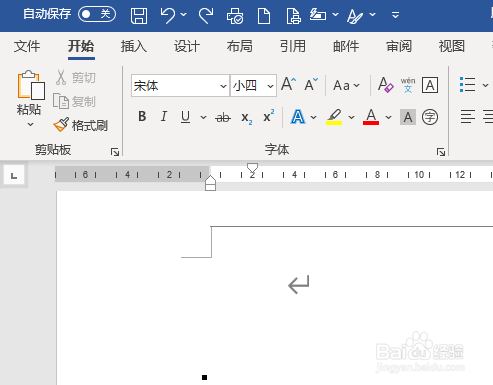
Task: Toggle Strikethrough formatting
Action: [223, 117]
